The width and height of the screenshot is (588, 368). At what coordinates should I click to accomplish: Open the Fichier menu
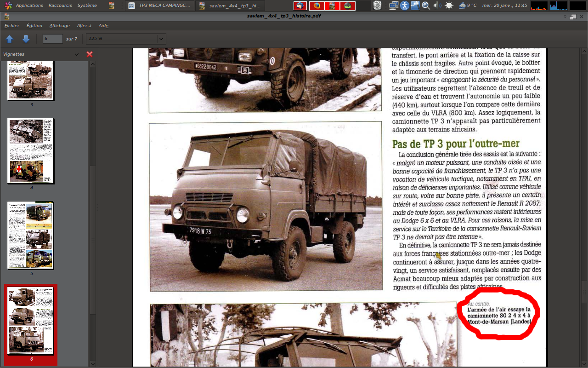pos(12,26)
